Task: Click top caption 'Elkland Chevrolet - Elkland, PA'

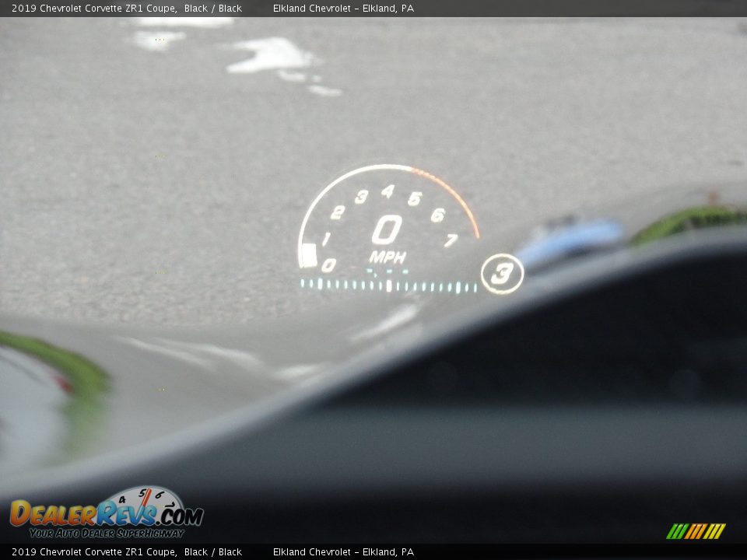Action: (x=343, y=8)
